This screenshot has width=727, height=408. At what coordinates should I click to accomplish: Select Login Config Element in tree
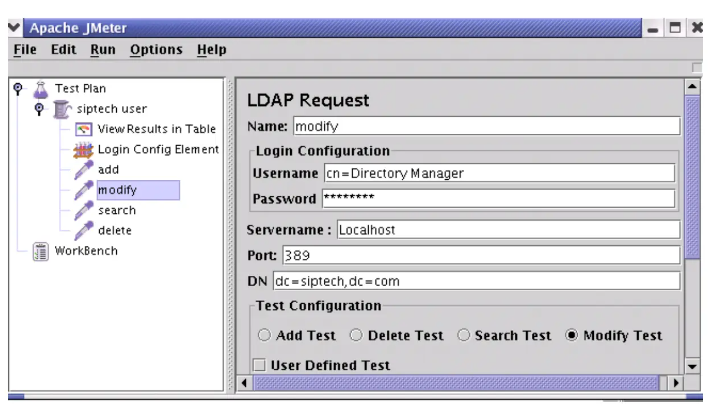point(158,149)
